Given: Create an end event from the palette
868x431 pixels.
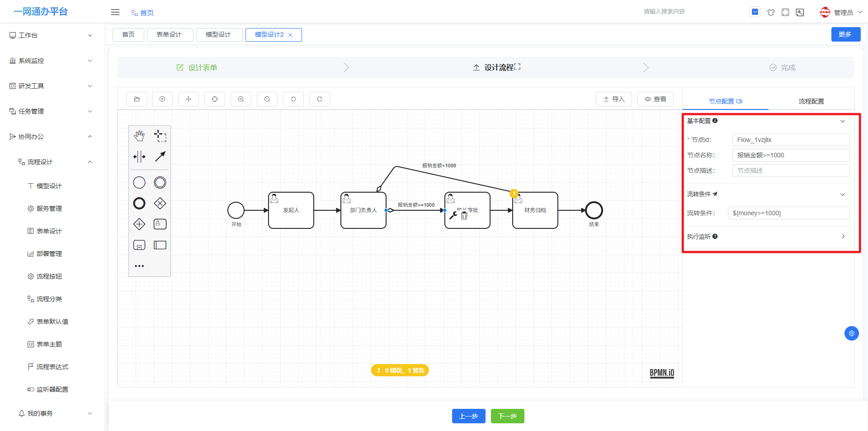Looking at the screenshot, I should (139, 203).
